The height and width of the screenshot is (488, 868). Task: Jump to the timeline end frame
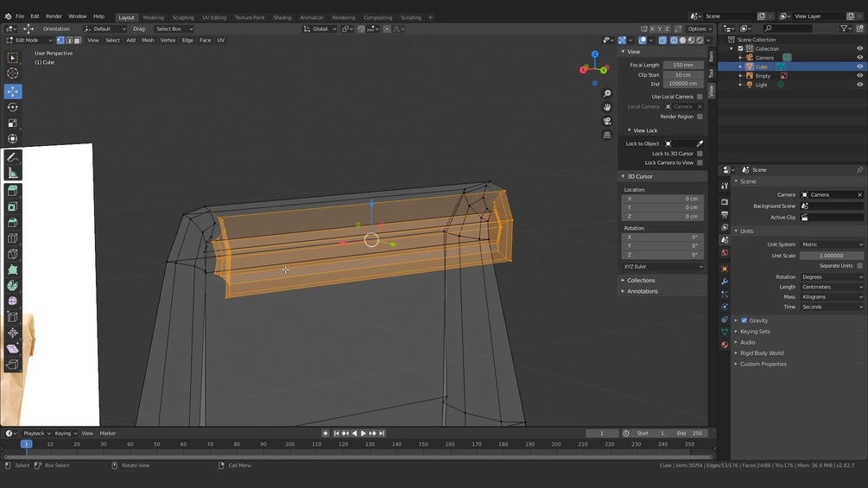click(382, 434)
